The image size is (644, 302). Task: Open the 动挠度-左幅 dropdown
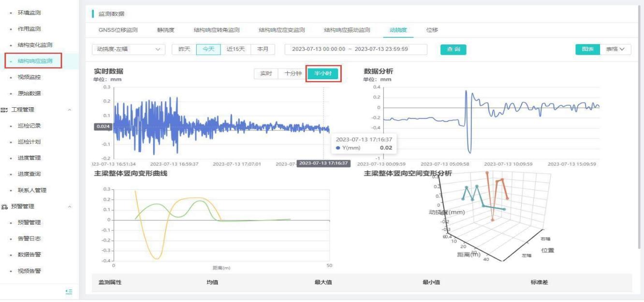[x=128, y=49]
